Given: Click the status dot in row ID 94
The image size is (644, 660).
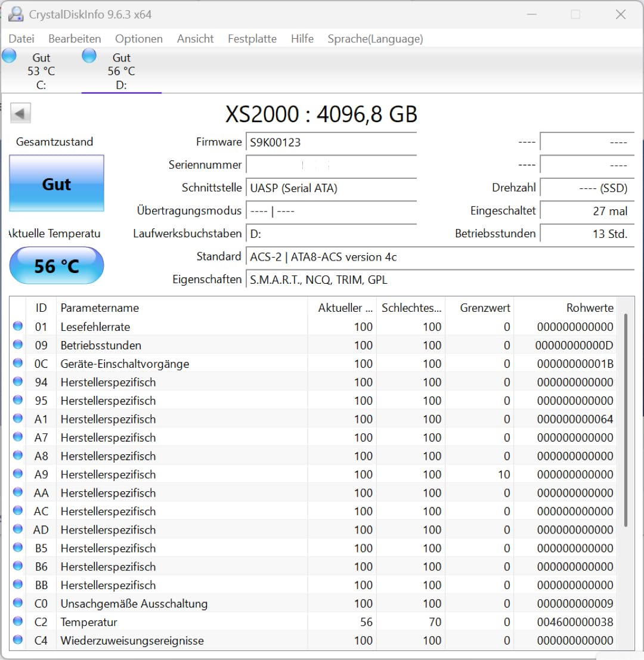Looking at the screenshot, I should pos(18,382).
